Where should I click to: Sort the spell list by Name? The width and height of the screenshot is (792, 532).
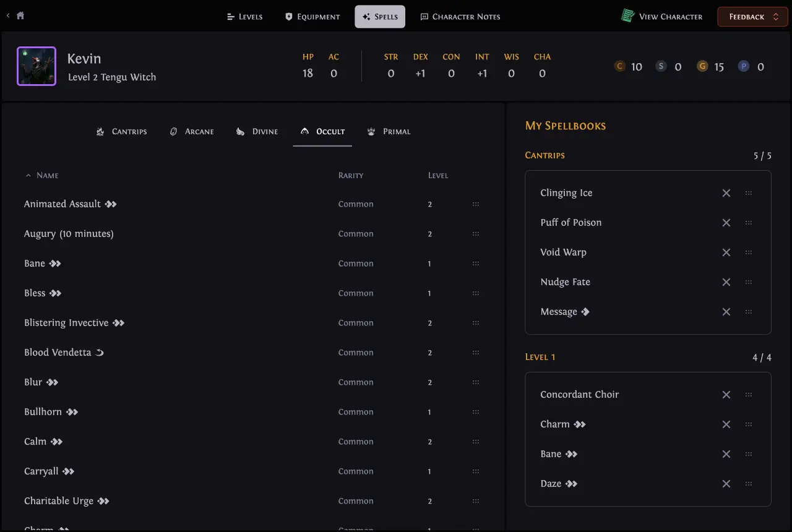(47, 176)
